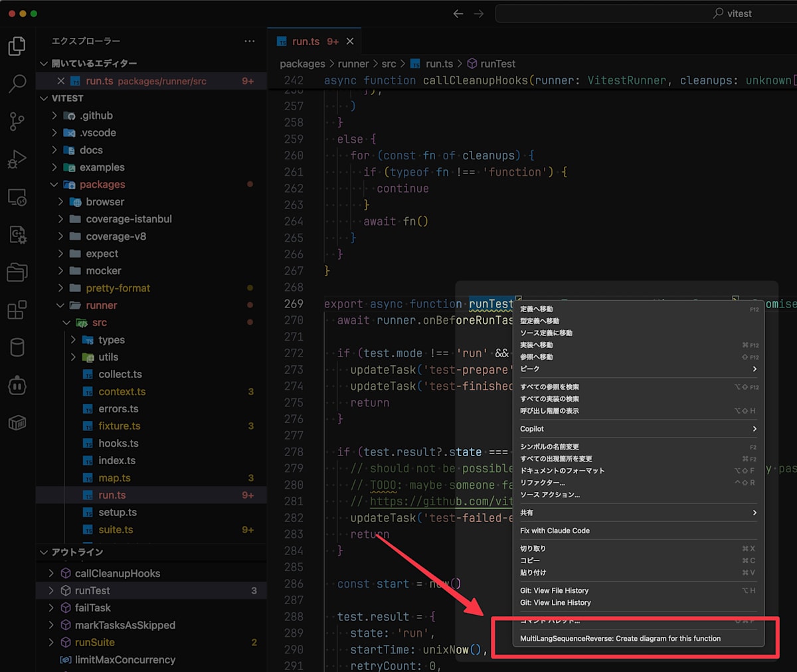Open the Remote Explorer view
This screenshot has height=672, width=797.
[17, 197]
